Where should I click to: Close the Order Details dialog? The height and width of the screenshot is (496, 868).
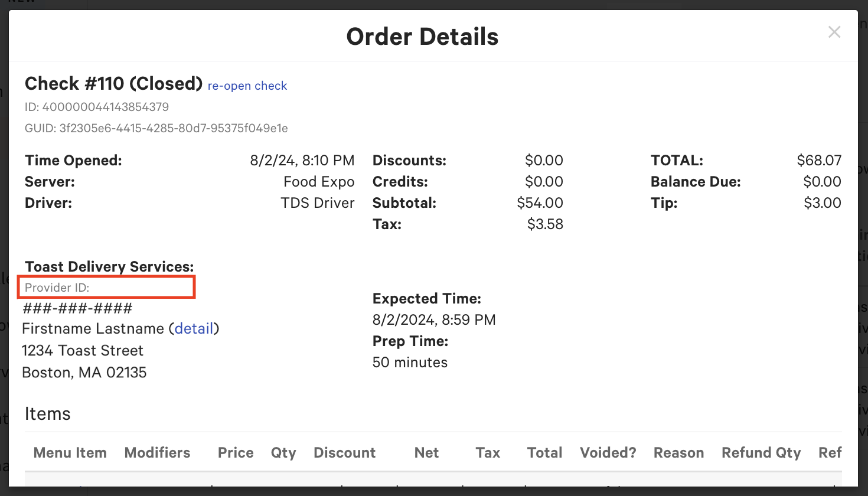pyautogui.click(x=834, y=32)
